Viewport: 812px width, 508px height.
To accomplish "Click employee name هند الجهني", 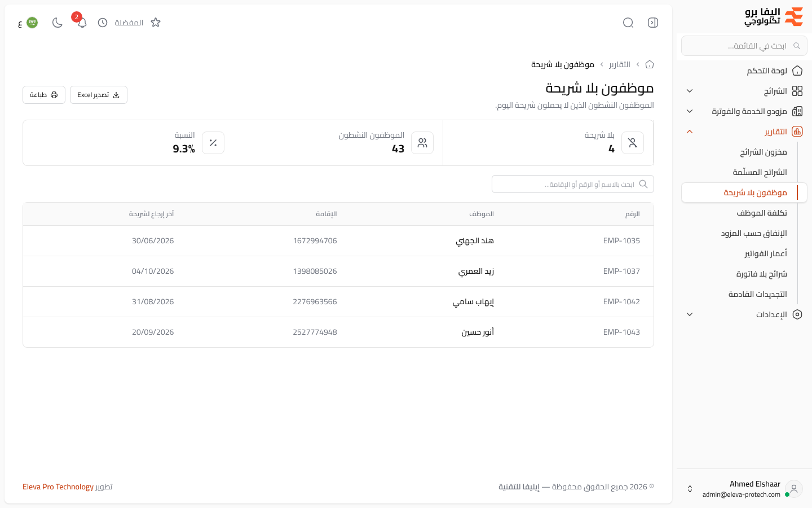I will (475, 240).
